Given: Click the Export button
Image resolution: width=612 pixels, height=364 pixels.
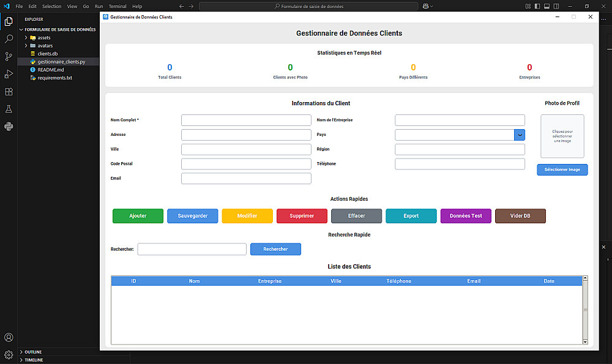Looking at the screenshot, I should click(x=411, y=216).
